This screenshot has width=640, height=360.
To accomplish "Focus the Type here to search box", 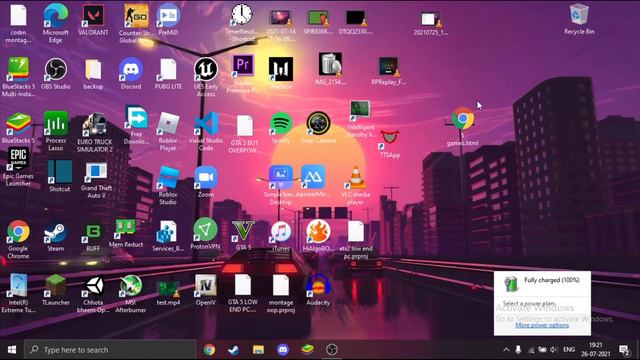I will coord(109,350).
